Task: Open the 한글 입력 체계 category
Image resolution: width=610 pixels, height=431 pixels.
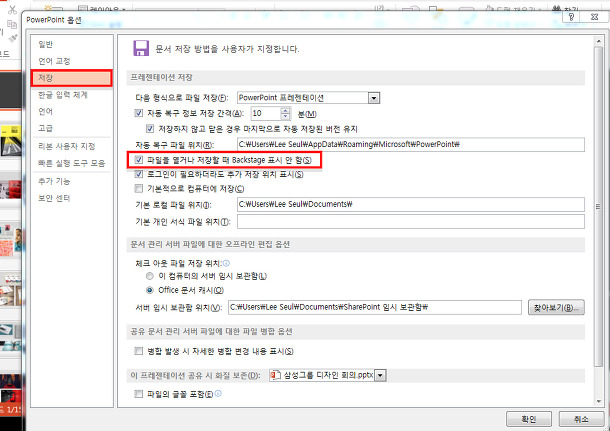Action: pyautogui.click(x=63, y=95)
